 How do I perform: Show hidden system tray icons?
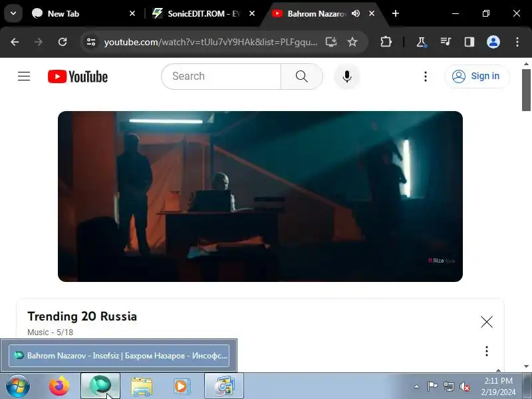click(x=417, y=386)
